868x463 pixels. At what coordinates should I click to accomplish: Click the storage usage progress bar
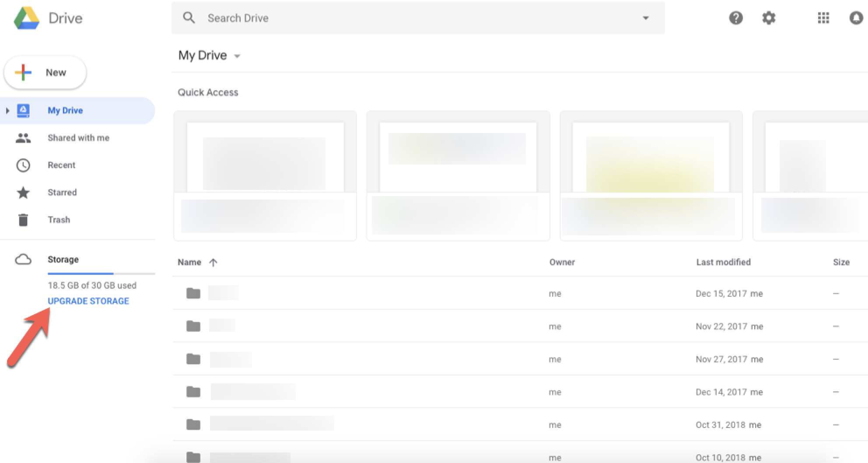tap(101, 274)
